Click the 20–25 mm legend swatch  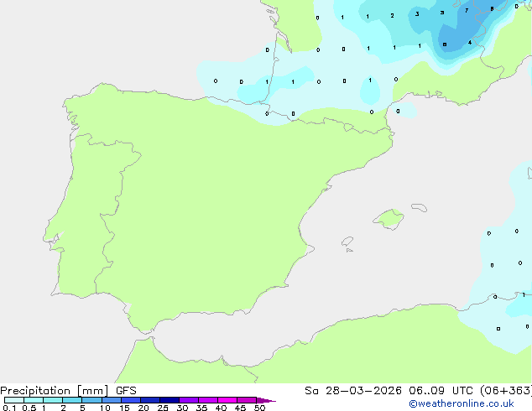coord(150,400)
